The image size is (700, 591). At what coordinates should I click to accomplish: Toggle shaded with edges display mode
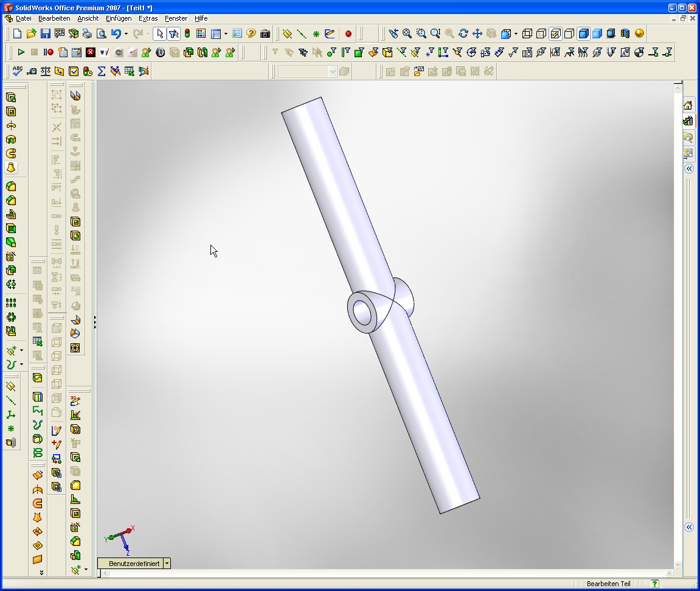tap(583, 33)
